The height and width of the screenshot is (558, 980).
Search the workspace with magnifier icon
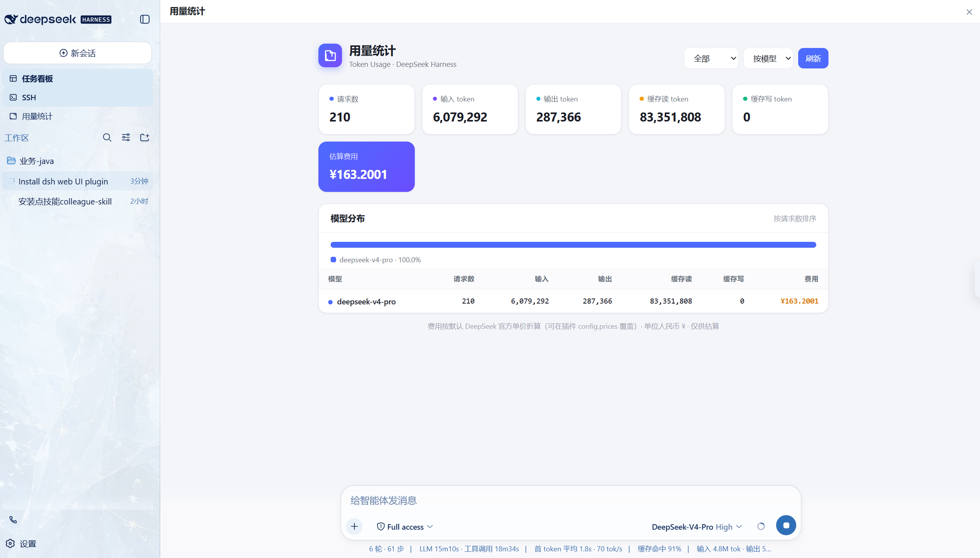pos(107,138)
